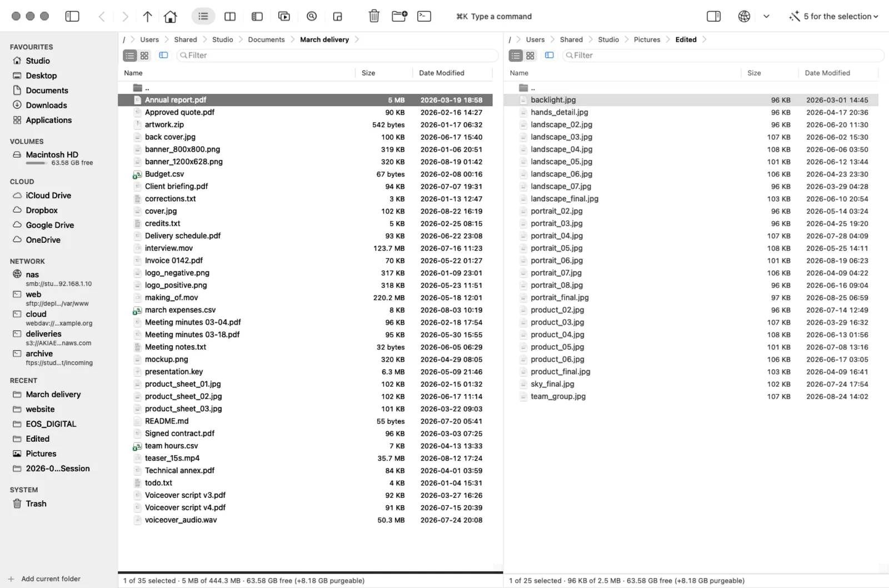Switch right pane to icon grid view
Viewport: 889px width, 588px height.
(x=530, y=56)
